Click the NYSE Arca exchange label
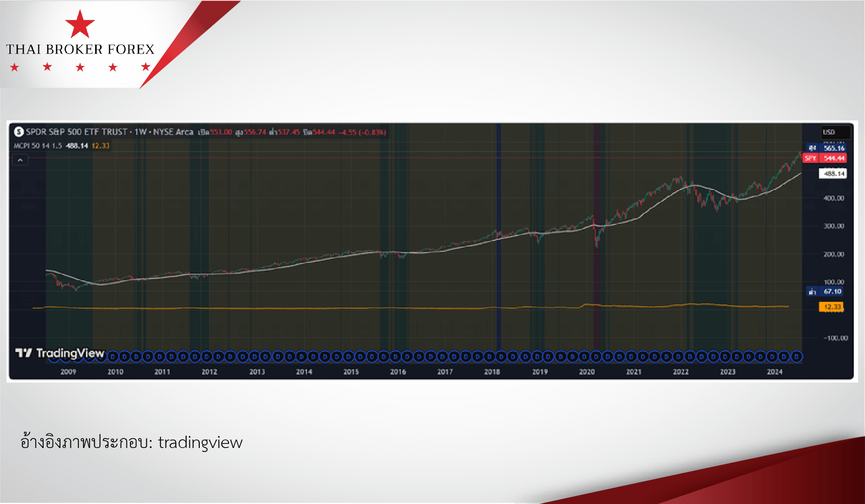The height and width of the screenshot is (504, 865). tap(173, 132)
